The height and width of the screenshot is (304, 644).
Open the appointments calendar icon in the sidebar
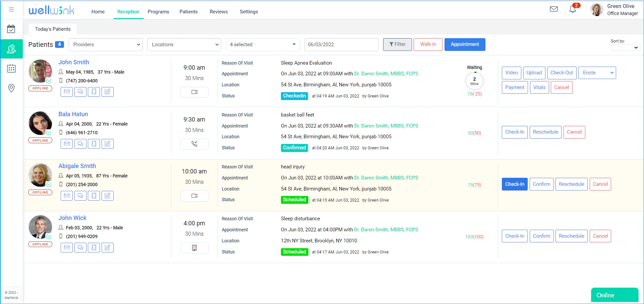(11, 29)
